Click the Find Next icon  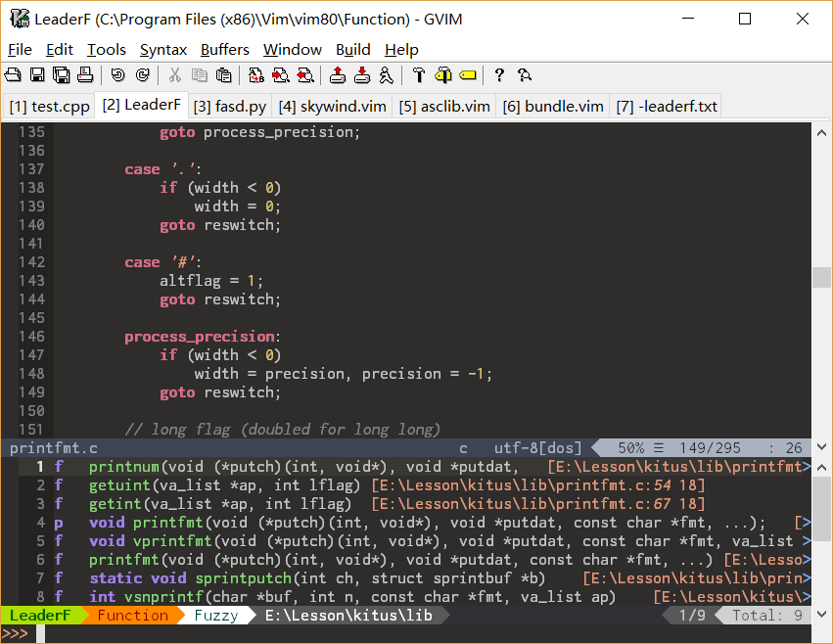(x=281, y=75)
